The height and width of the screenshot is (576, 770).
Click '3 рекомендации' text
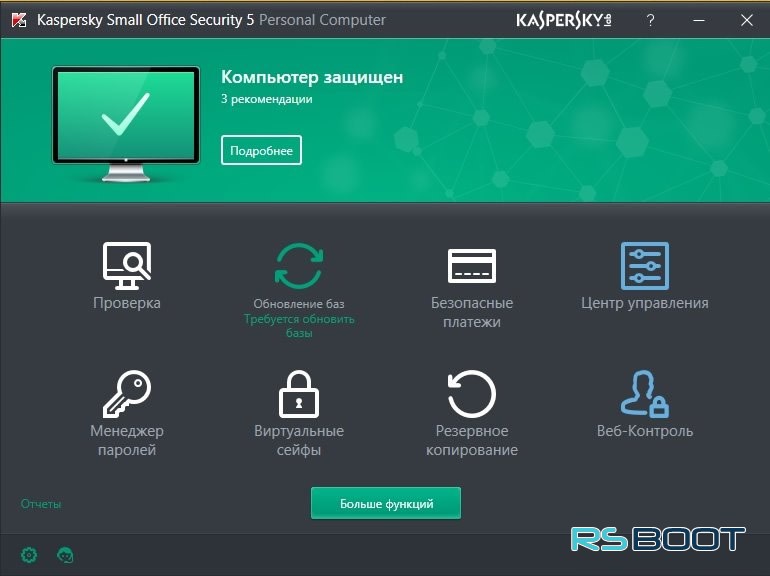point(267,99)
